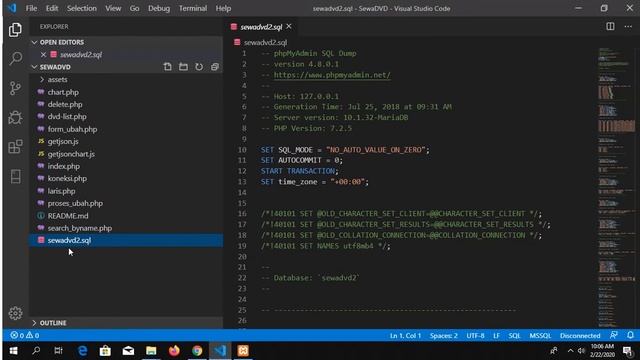Collapse the SEWADVD folder section
Screen dimensions: 640x360
coord(34,67)
